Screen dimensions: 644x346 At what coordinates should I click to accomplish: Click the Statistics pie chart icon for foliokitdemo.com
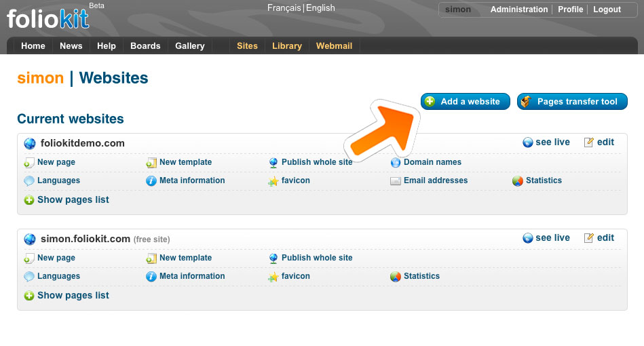click(x=518, y=180)
